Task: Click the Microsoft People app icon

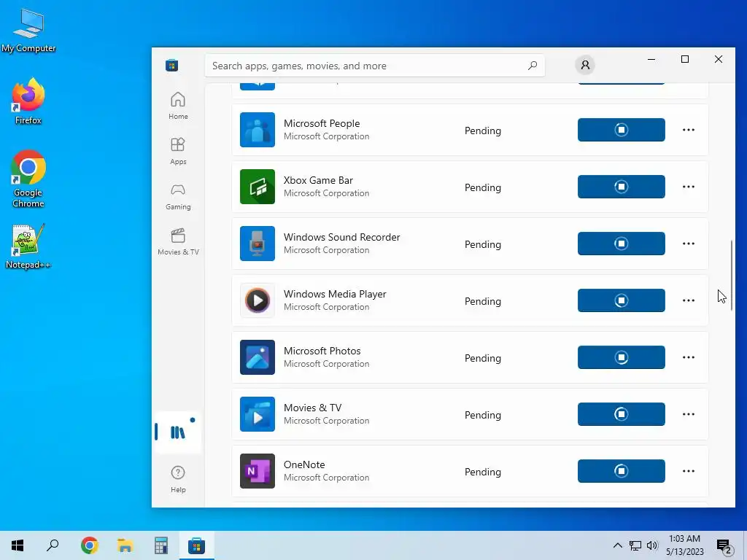Action: point(258,130)
